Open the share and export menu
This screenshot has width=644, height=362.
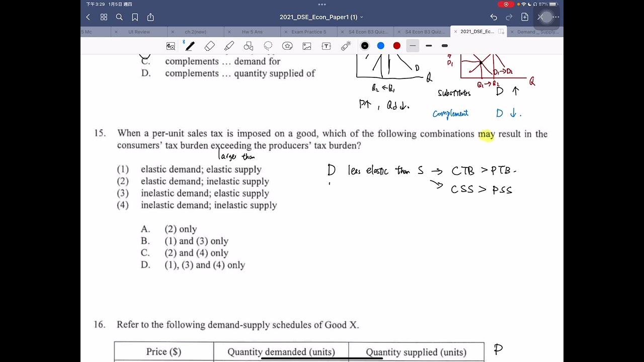(x=150, y=17)
